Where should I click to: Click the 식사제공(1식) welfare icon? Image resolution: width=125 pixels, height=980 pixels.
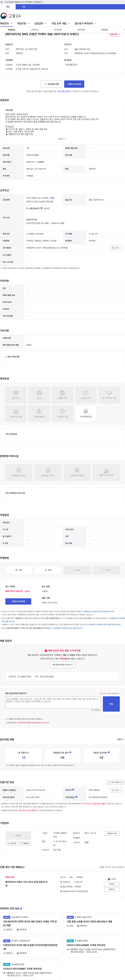pyautogui.click(x=86, y=413)
